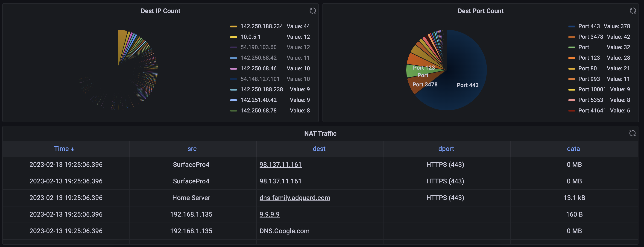Viewport: 644px width, 247px height.
Task: Toggle 142.250.68.42 legend series
Action: point(258,58)
